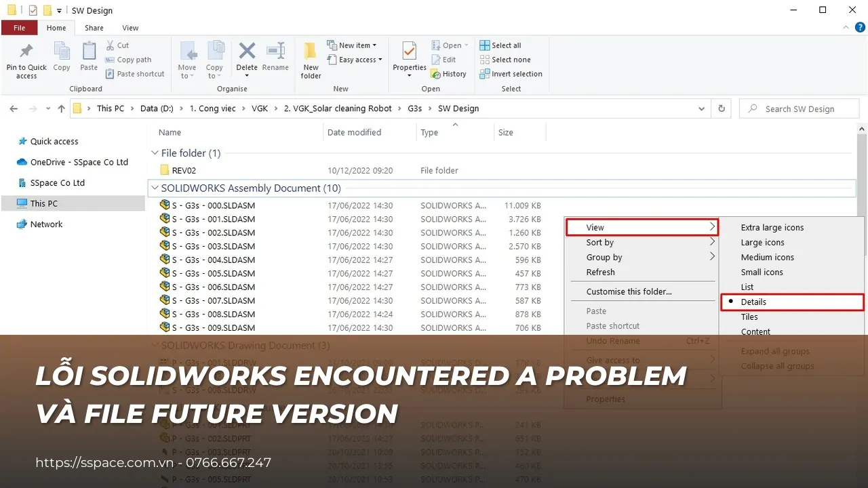Click the Search SW Design field
This screenshot has height=488, width=868.
click(x=800, y=108)
